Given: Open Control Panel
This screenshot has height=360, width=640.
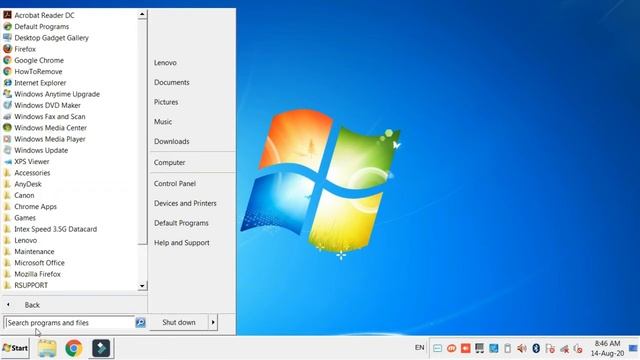Looking at the screenshot, I should coord(175,184).
